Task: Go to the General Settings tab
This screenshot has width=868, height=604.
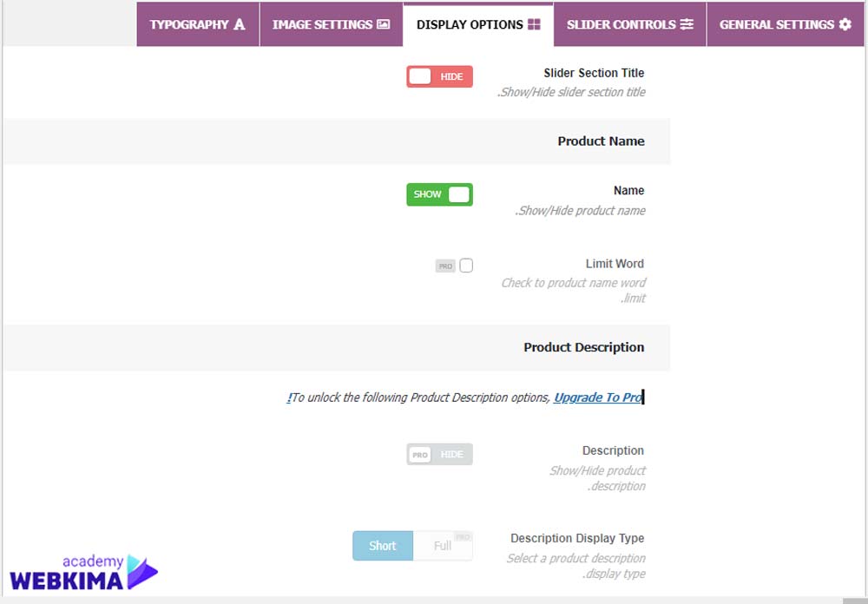Action: 786,24
